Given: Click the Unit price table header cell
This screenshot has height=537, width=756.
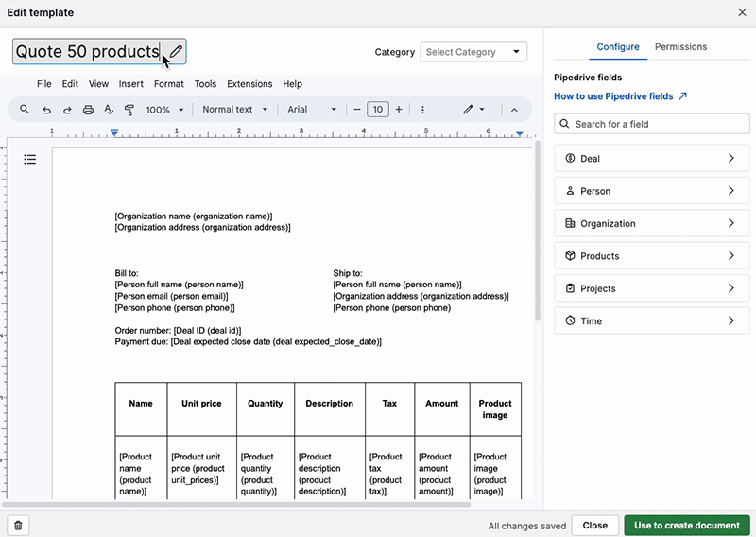Looking at the screenshot, I should [x=201, y=409].
